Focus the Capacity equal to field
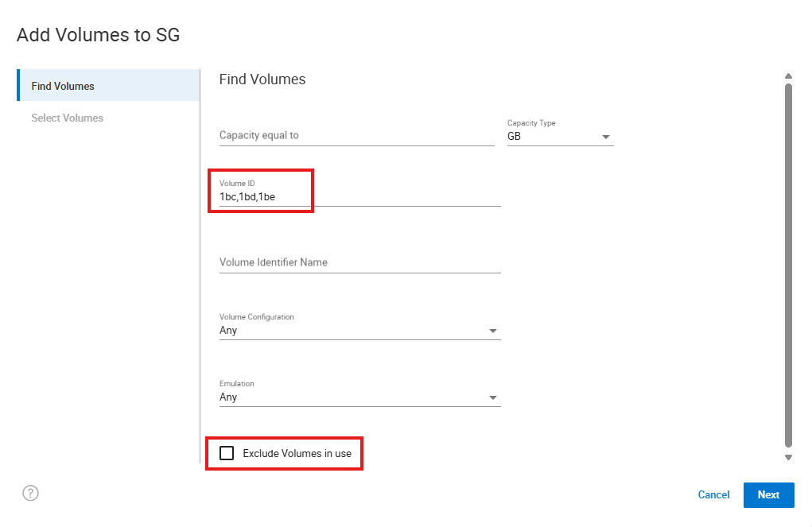The height and width of the screenshot is (527, 812). 356,135
